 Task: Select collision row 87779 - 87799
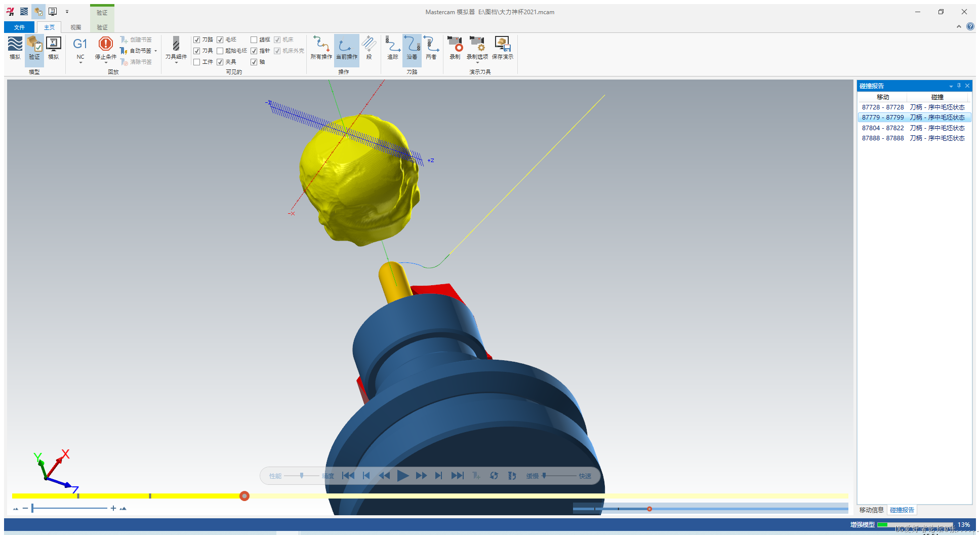914,118
